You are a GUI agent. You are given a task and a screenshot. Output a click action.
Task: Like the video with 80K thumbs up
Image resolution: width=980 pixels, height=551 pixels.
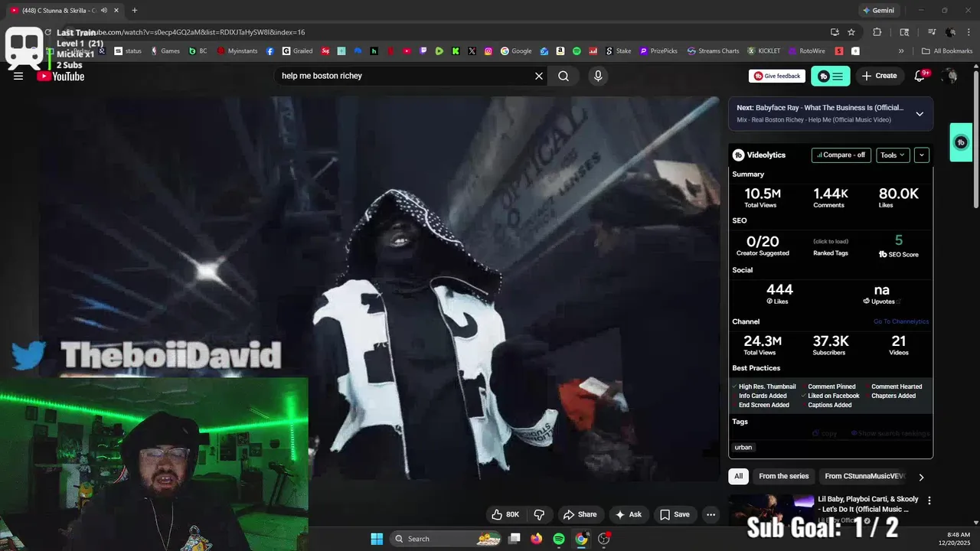tap(505, 514)
